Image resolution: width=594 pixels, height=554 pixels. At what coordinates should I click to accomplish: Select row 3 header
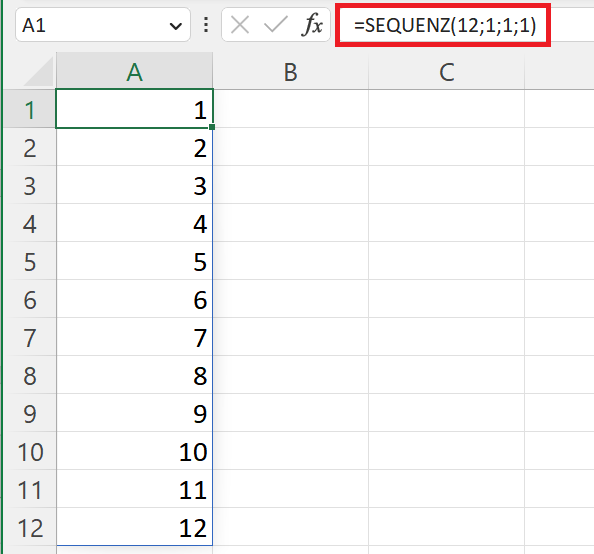click(x=30, y=185)
